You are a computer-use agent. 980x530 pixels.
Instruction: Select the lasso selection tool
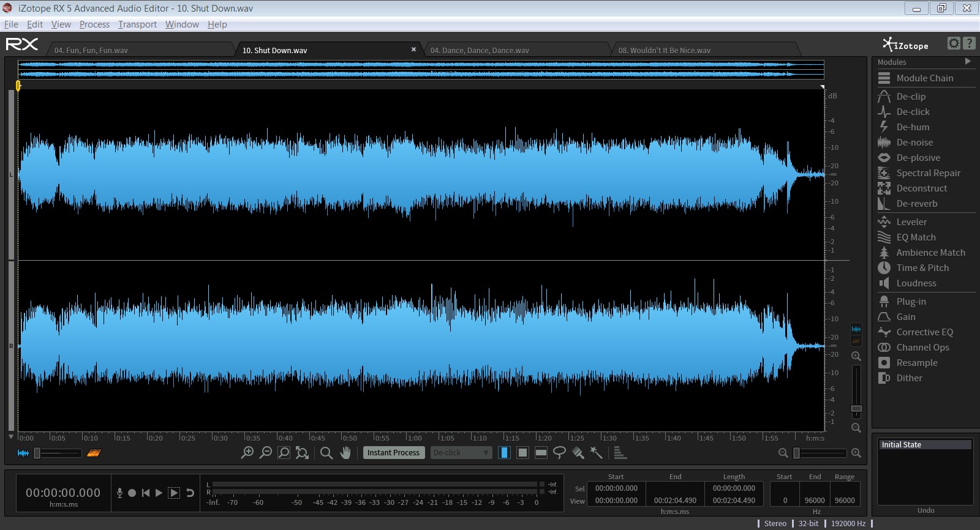pos(559,453)
